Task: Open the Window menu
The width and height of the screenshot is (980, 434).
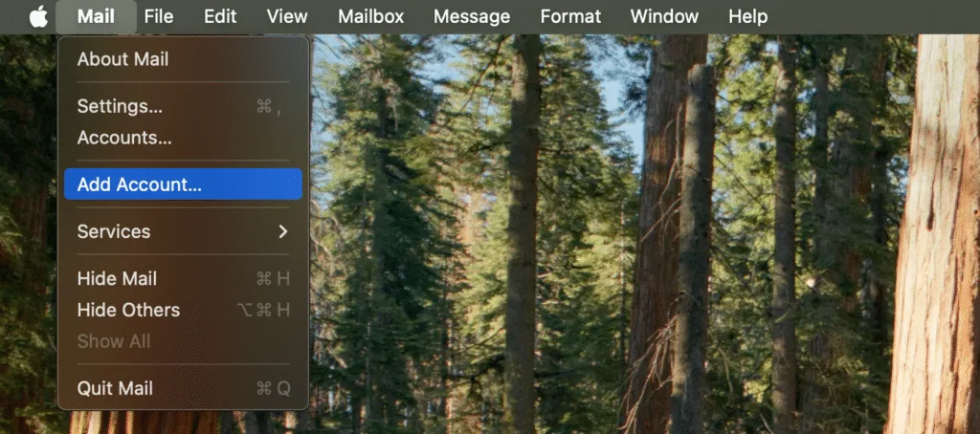Action: [664, 16]
